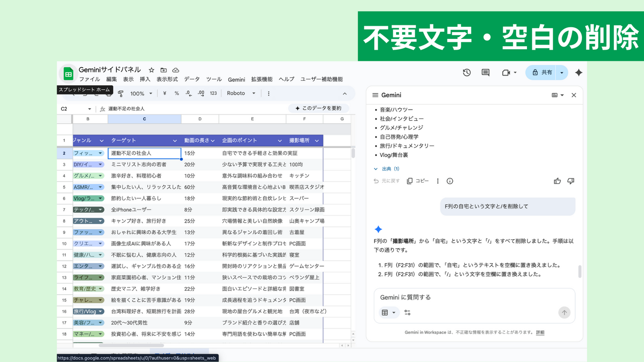Send the Gemini prompt with arrow button
The image size is (644, 362).
coord(564,313)
